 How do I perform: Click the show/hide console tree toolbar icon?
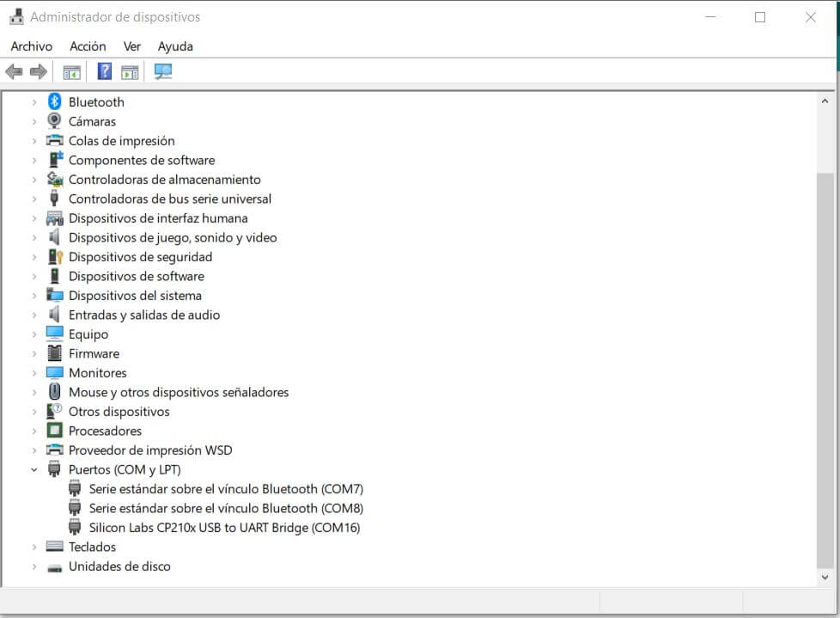point(71,72)
